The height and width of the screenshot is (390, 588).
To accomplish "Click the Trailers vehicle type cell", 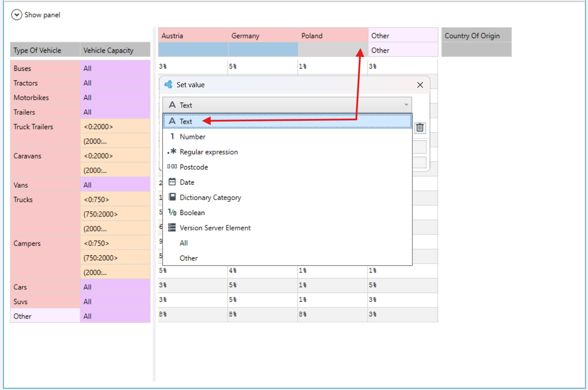I will pyautogui.click(x=45, y=112).
